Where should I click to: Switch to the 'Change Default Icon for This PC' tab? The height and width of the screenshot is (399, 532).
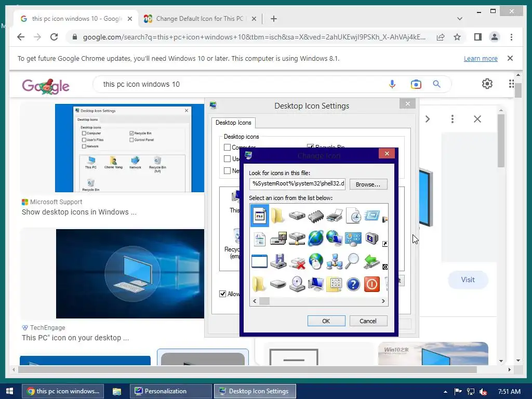(x=200, y=19)
